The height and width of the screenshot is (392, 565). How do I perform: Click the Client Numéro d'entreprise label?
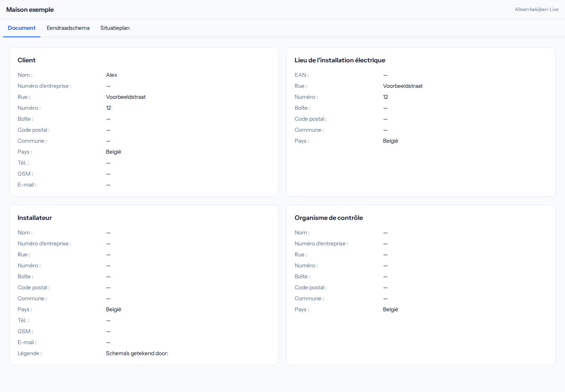44,86
